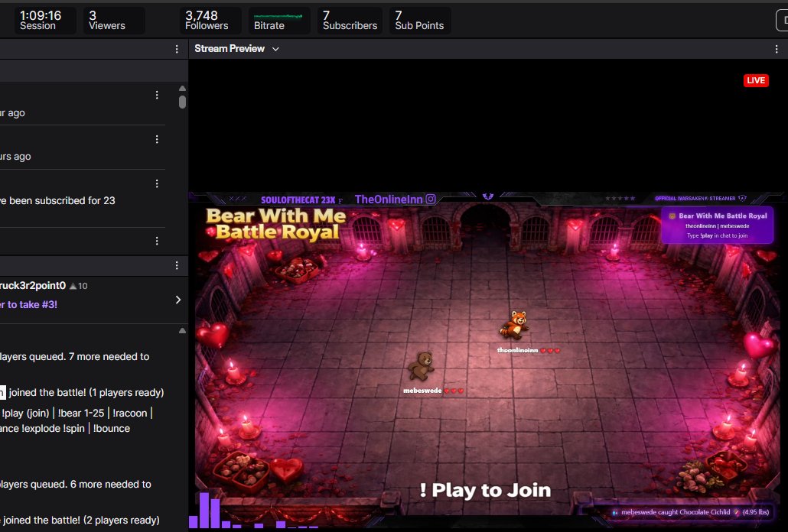Click the brown bear mebeswede character
This screenshot has height=532, width=788.
[x=421, y=365]
